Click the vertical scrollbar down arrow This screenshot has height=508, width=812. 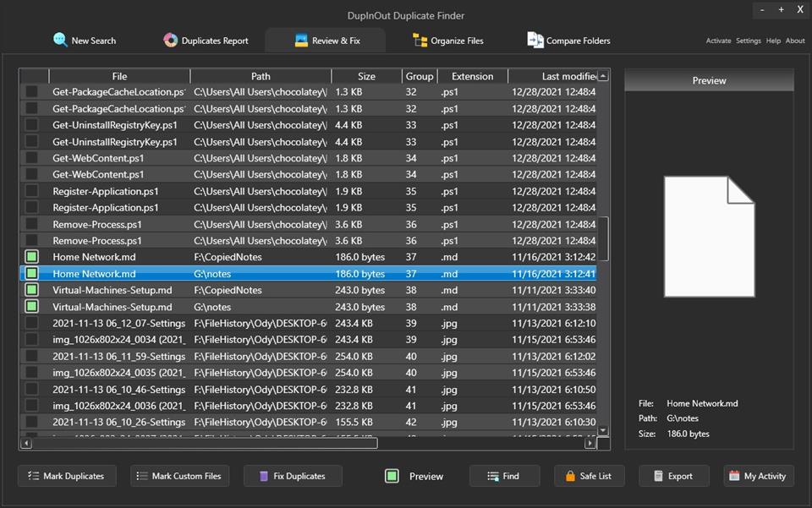(x=603, y=430)
